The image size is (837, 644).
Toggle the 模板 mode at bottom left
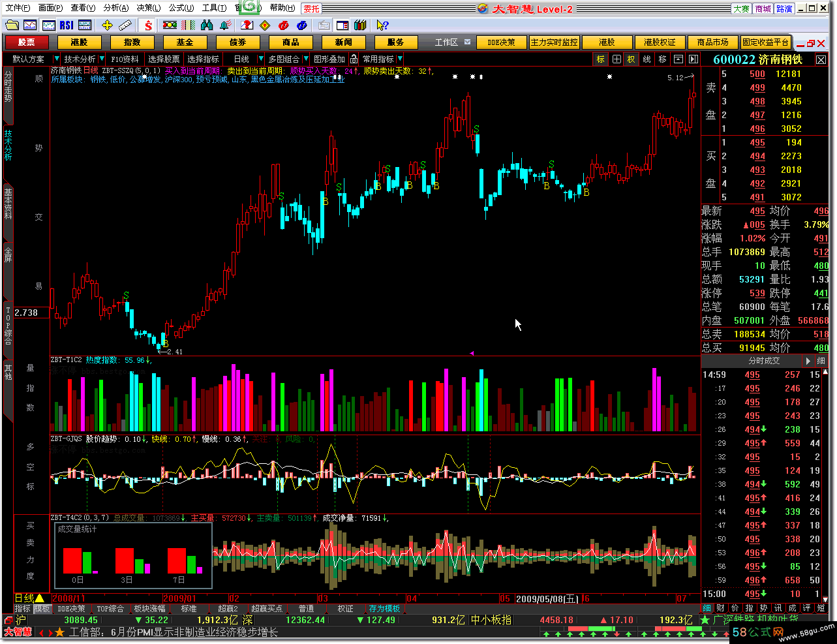point(42,609)
